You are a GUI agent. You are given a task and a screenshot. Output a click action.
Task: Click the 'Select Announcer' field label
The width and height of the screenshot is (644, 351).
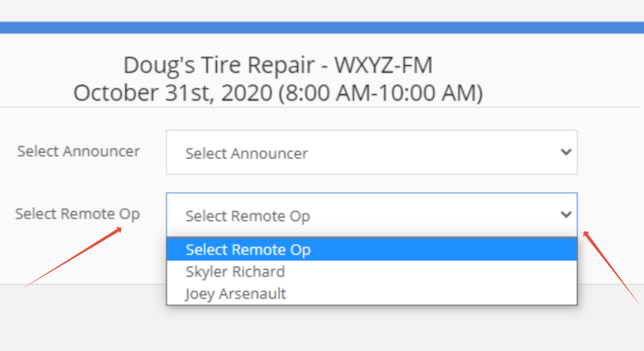click(79, 151)
